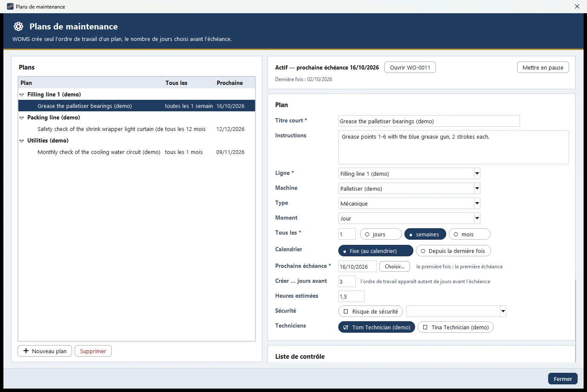
Task: Collapse the Utilities (demo) group
Action: (x=22, y=141)
